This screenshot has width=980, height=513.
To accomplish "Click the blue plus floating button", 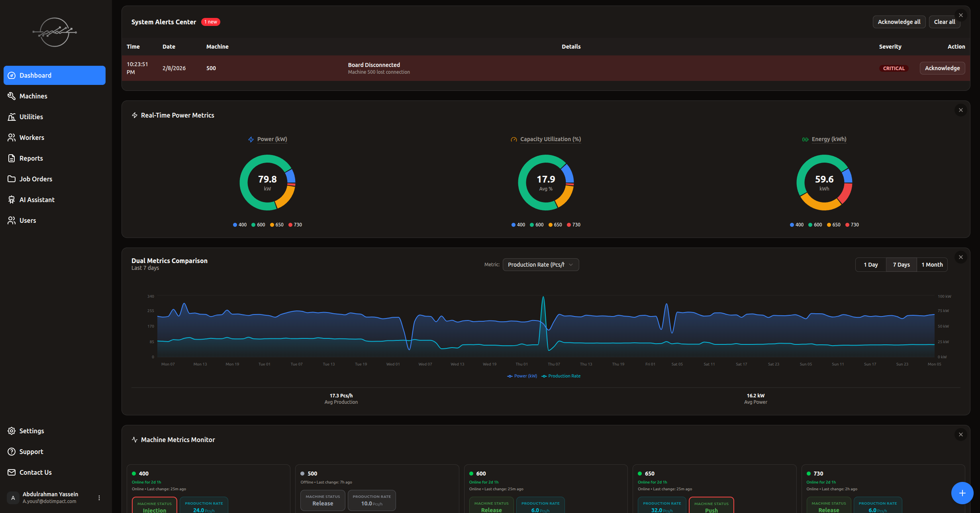I will 962,493.
